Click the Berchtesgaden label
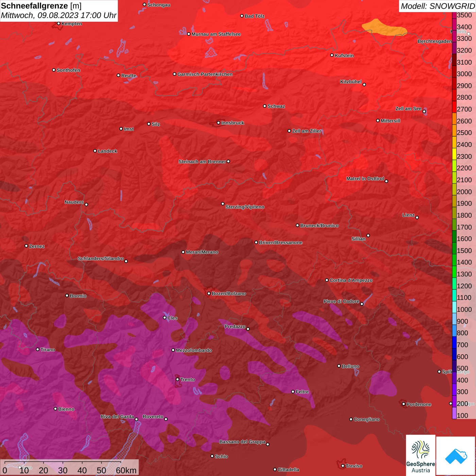476x476 pixels. coord(435,41)
